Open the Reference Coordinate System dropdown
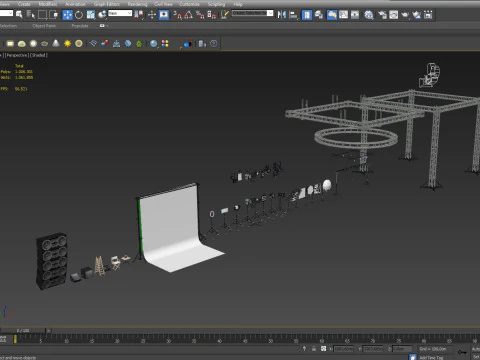The height and width of the screenshot is (360, 480). tap(120, 13)
